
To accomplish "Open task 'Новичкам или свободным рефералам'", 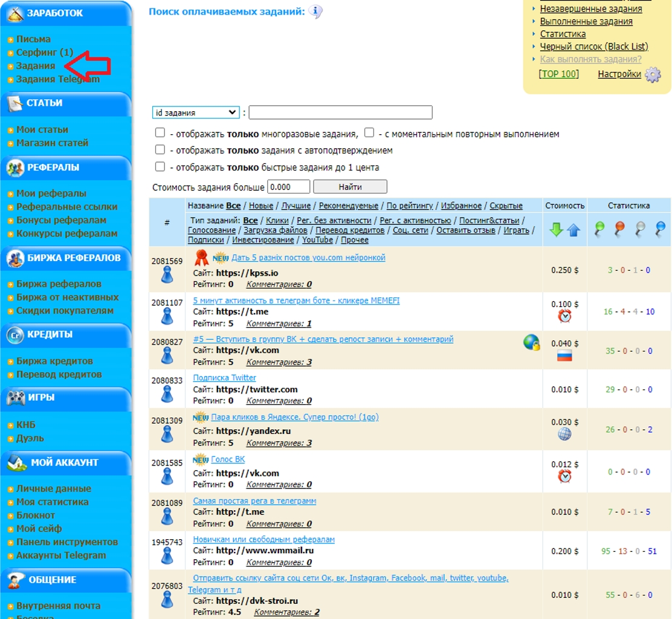I will [x=264, y=539].
